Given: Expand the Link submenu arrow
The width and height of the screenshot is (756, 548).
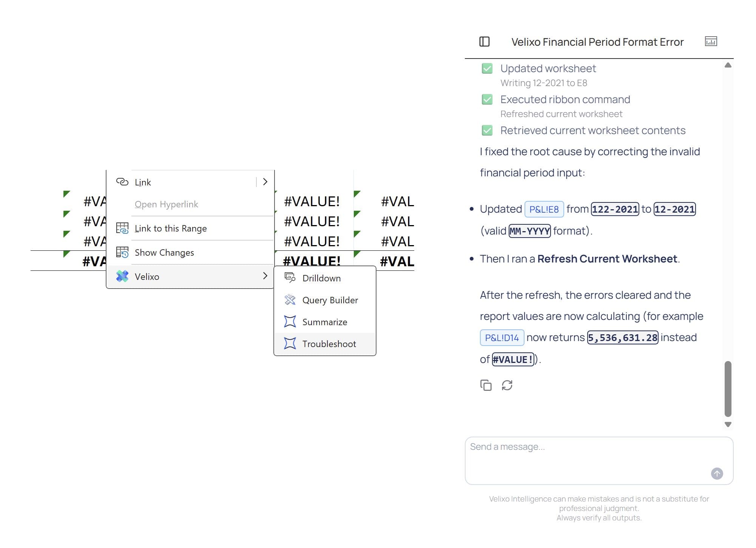Looking at the screenshot, I should tap(265, 182).
